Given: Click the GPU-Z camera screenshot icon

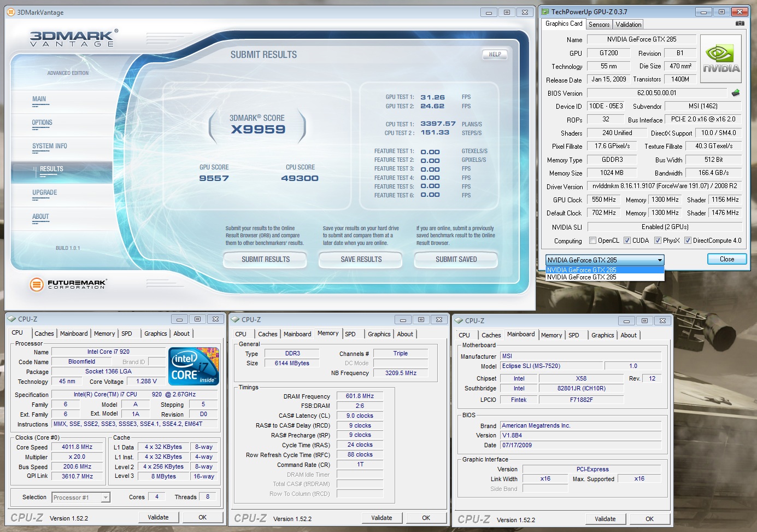Looking at the screenshot, I should click(740, 24).
